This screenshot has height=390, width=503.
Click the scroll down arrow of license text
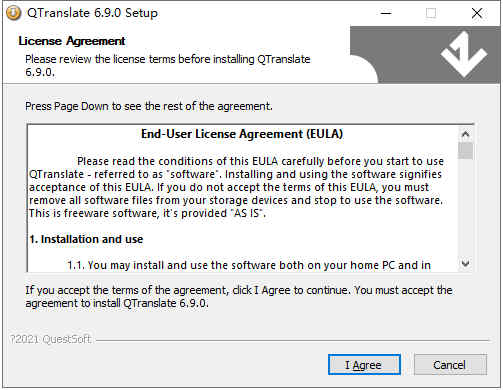click(465, 263)
